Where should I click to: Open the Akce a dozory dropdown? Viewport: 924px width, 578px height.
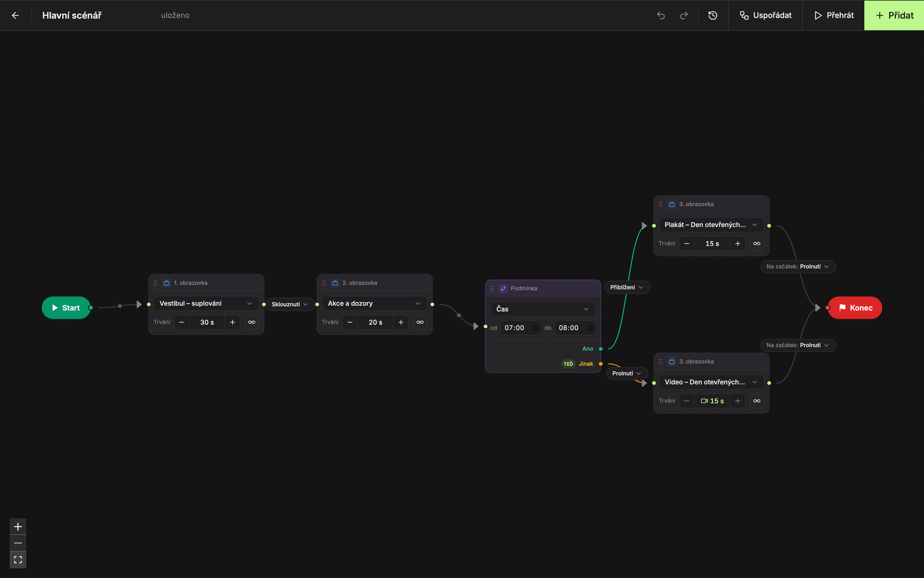(x=374, y=303)
